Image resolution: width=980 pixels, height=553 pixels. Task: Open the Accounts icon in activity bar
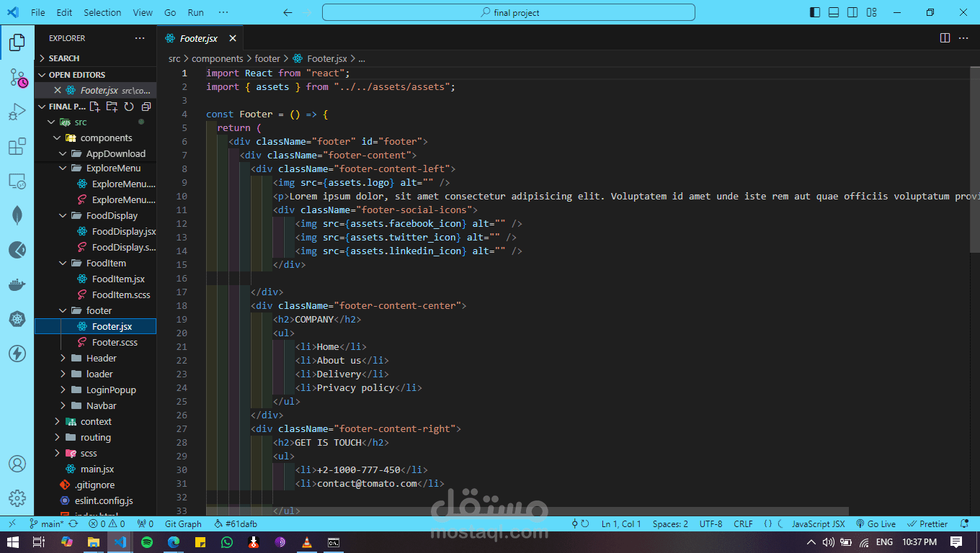click(17, 464)
